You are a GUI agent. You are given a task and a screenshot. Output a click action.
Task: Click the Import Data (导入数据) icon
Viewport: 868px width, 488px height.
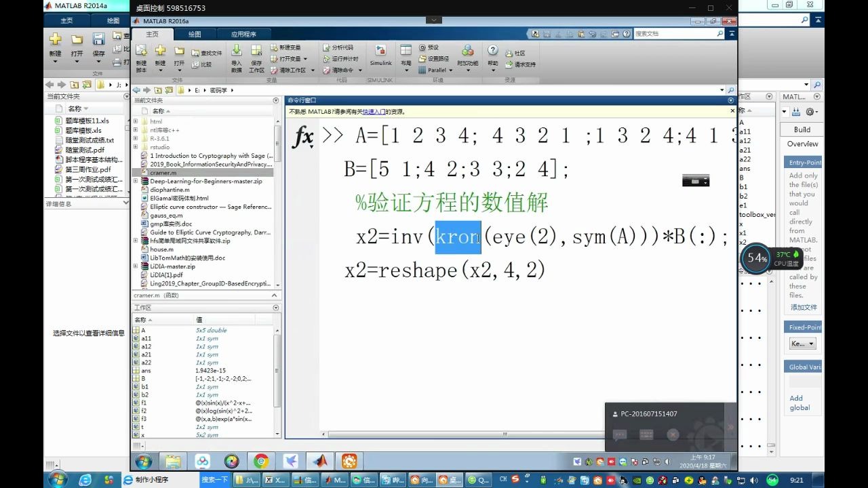237,50
